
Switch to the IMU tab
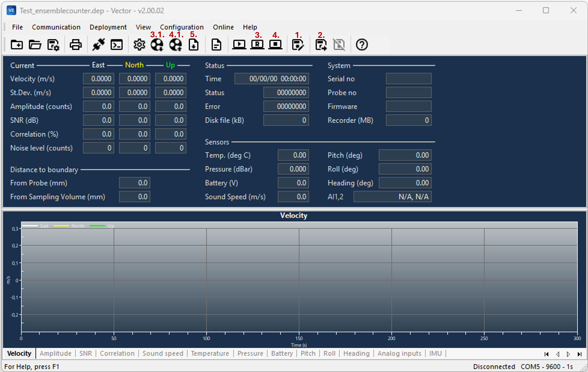point(435,353)
